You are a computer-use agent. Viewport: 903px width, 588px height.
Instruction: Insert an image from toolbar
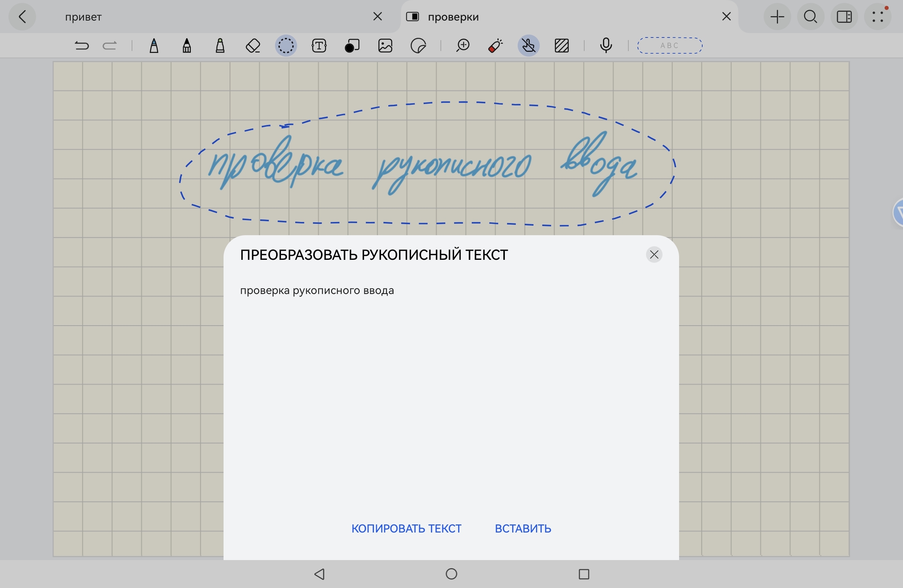tap(385, 46)
